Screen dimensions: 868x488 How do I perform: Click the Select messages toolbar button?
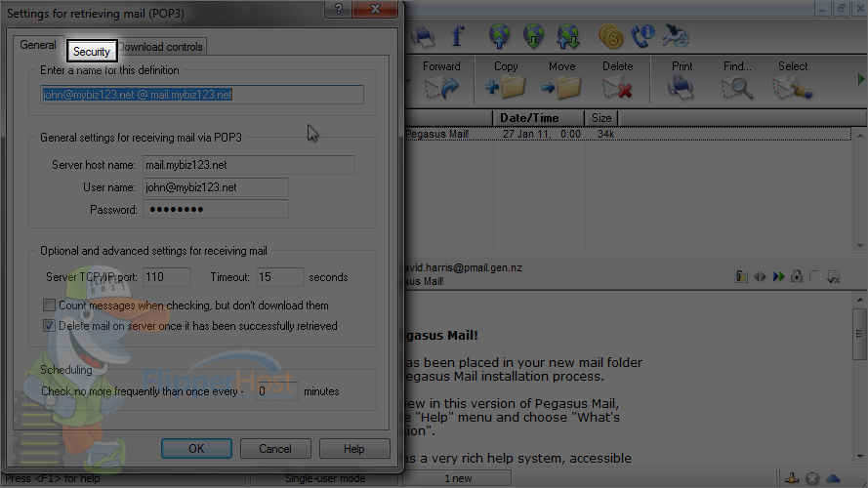tap(793, 80)
